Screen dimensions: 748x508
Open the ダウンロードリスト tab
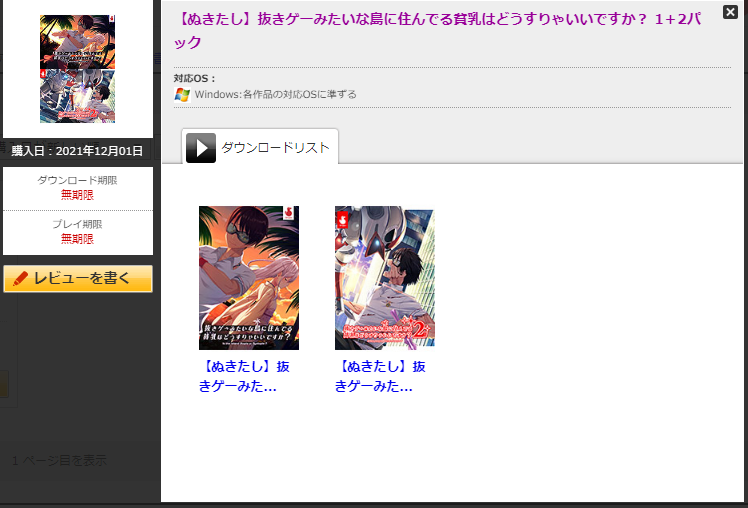click(x=260, y=147)
